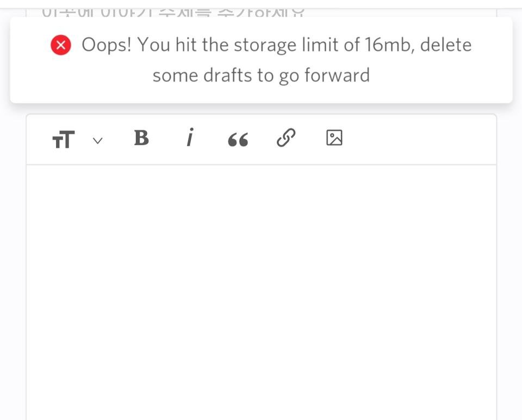Insert a blockquote
This screenshot has width=522, height=420.
(238, 140)
